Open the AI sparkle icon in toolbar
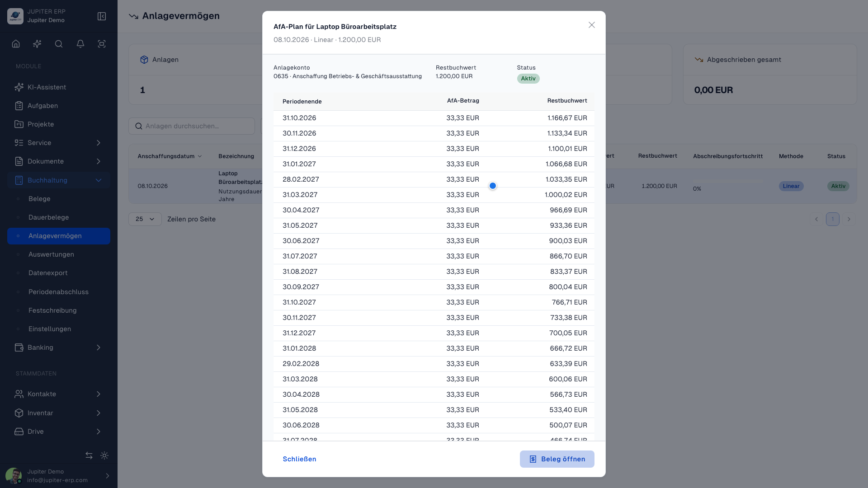 [x=37, y=44]
